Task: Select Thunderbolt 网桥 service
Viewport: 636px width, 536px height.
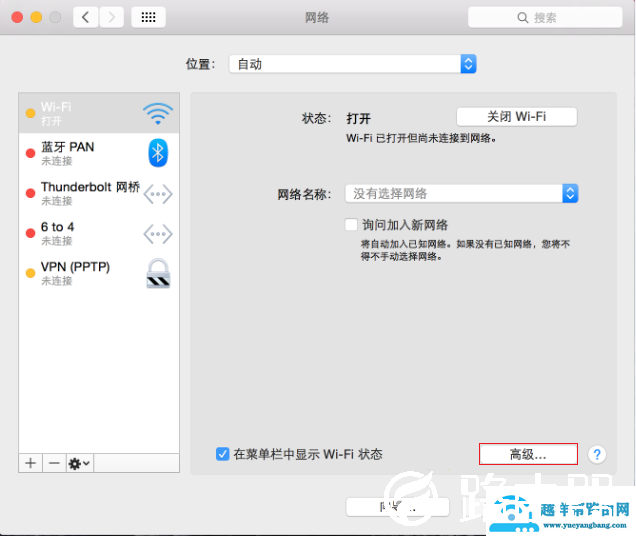Action: pyautogui.click(x=99, y=193)
